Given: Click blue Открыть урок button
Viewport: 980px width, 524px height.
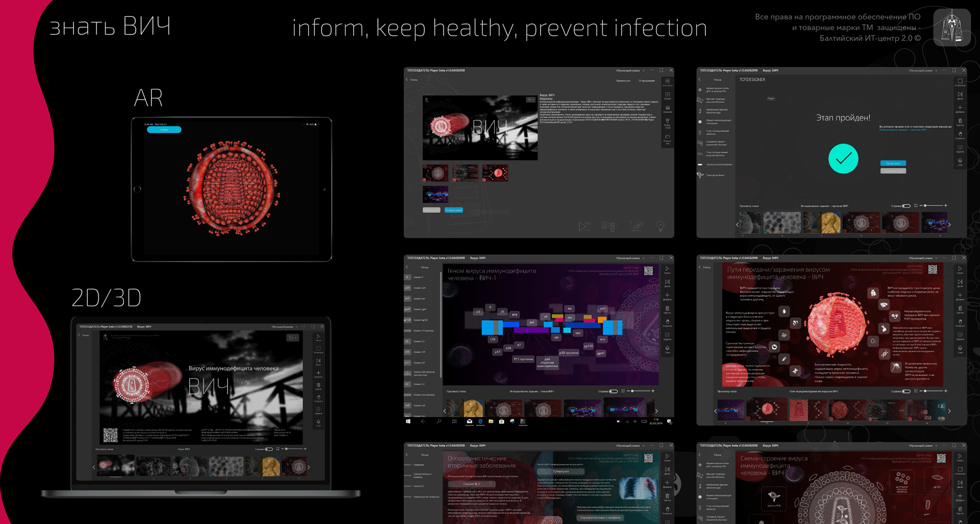Looking at the screenshot, I should point(454,210).
